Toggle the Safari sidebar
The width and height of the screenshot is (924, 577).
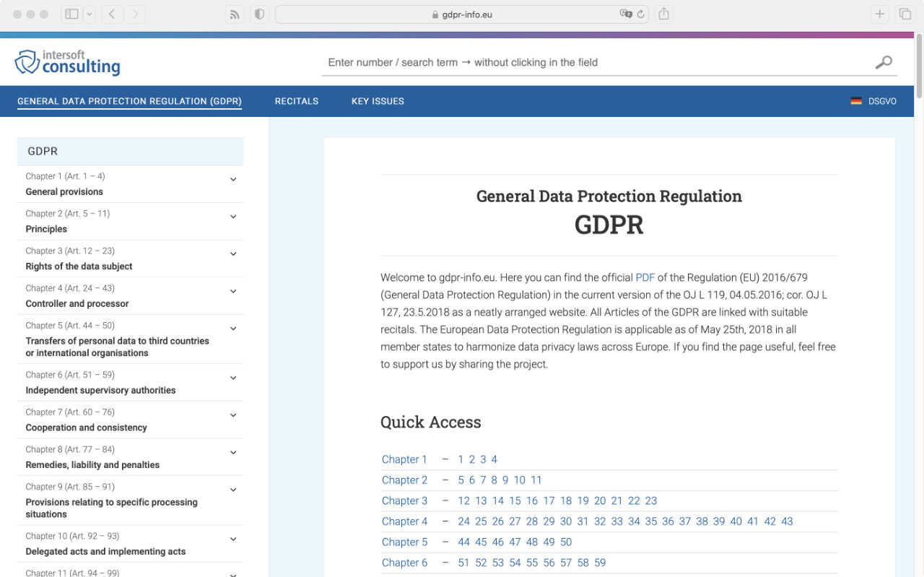71,14
